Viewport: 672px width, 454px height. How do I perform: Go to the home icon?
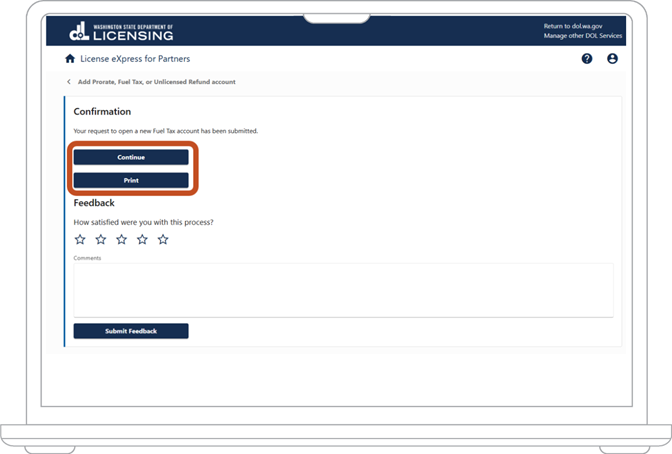(70, 59)
